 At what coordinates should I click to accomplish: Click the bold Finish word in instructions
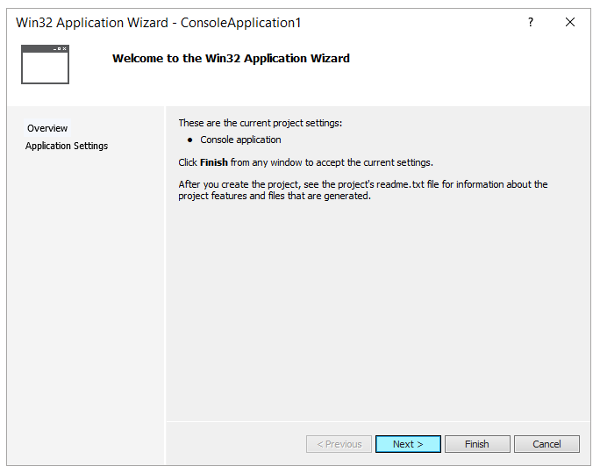(x=214, y=162)
